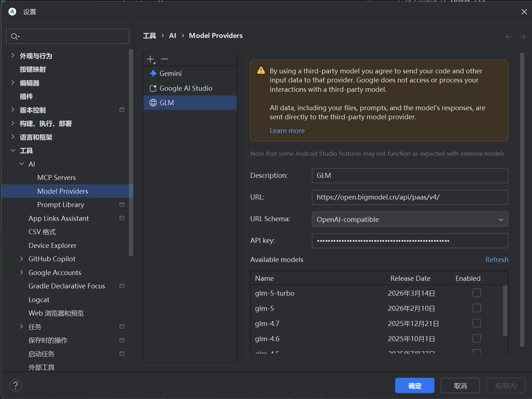
Task: Remove selected provider with minus icon
Action: tap(164, 59)
